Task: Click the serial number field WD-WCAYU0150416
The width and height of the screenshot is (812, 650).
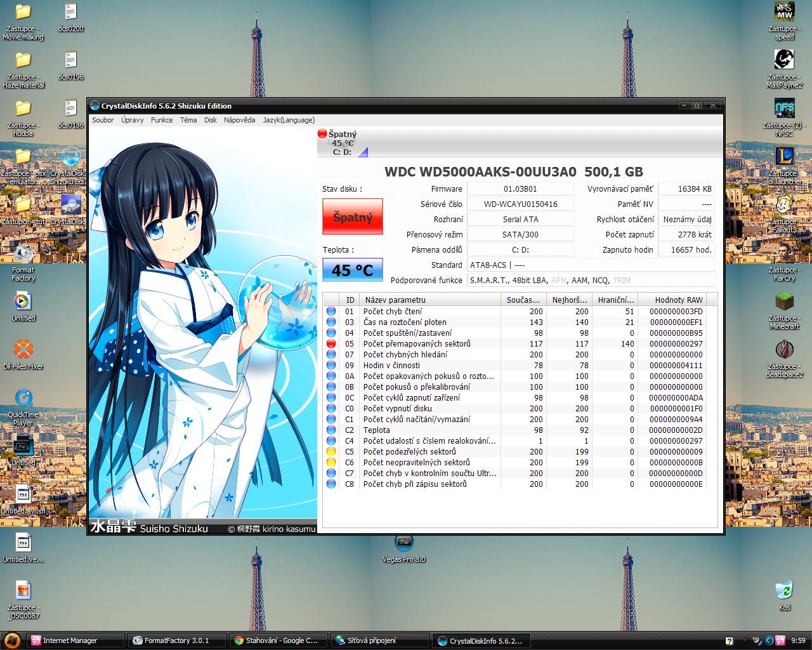Action: click(x=520, y=204)
